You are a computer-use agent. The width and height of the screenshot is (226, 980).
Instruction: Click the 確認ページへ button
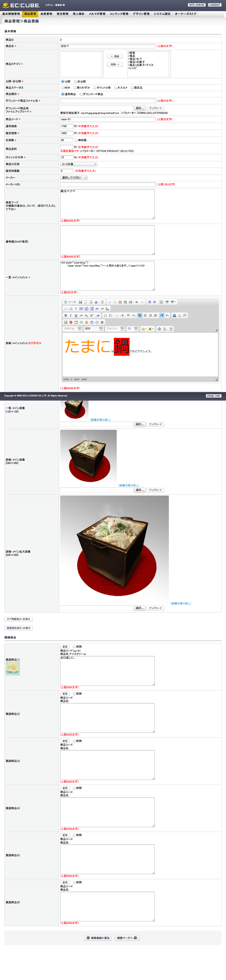[x=127, y=938]
